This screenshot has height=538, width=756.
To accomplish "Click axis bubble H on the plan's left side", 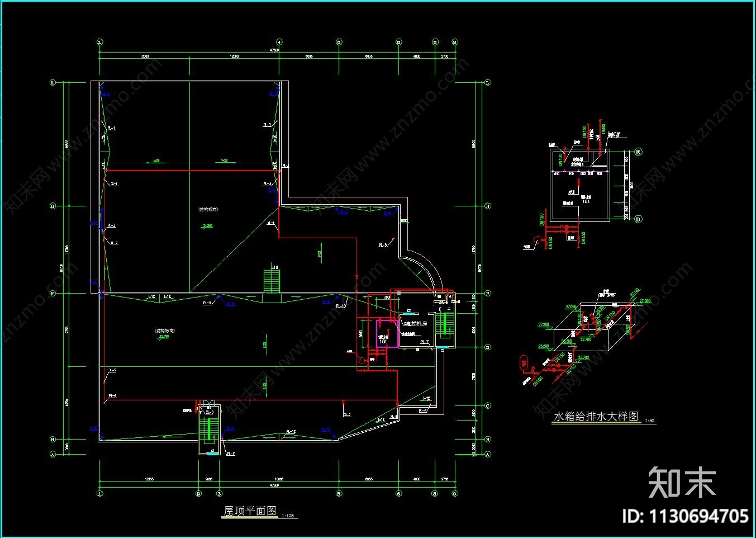I will [x=53, y=206].
